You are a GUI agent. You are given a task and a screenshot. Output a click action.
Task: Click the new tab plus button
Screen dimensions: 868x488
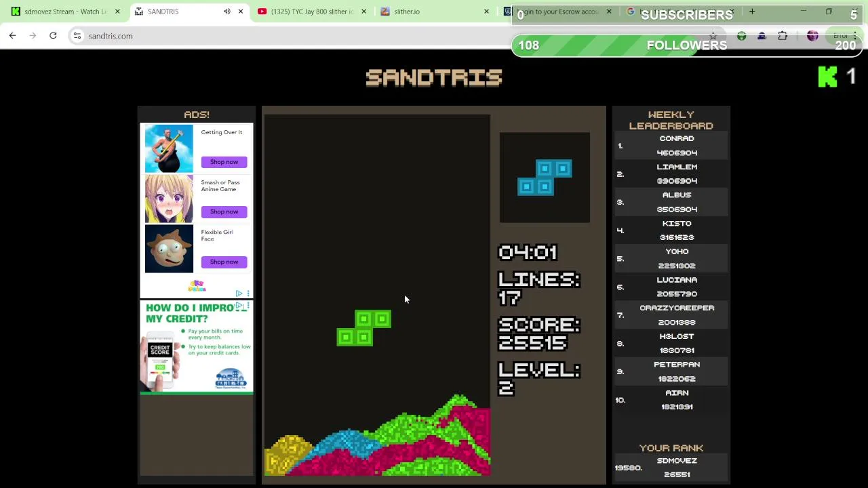752,12
